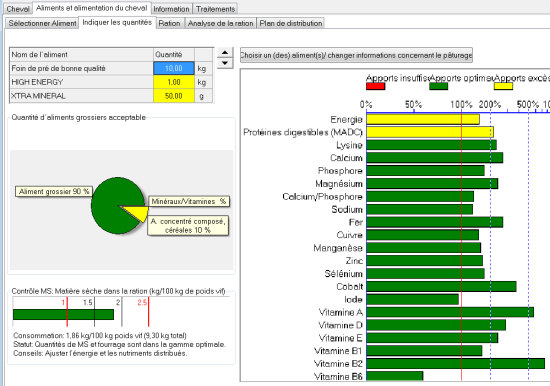Click the down arrow beside food table
This screenshot has width=550, height=386.
[225, 63]
